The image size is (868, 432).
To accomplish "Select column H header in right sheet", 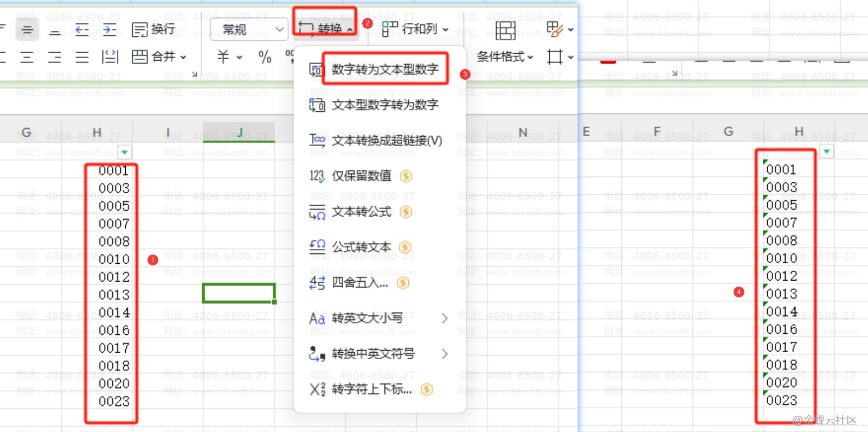I will [799, 132].
